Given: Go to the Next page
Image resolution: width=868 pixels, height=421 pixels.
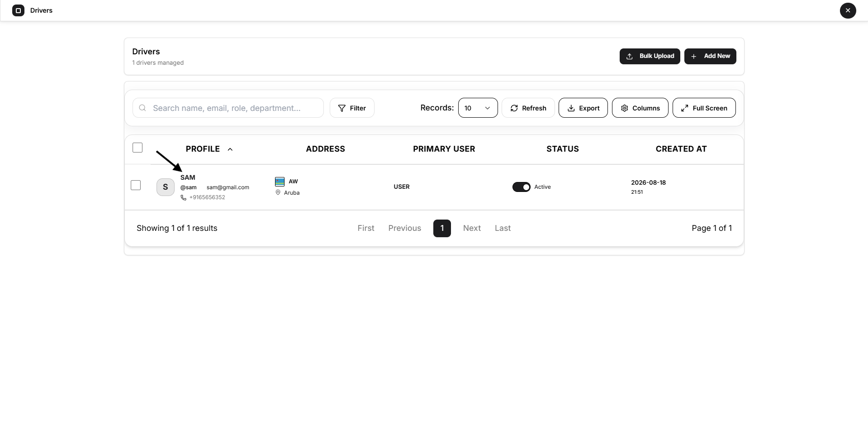Looking at the screenshot, I should [472, 228].
